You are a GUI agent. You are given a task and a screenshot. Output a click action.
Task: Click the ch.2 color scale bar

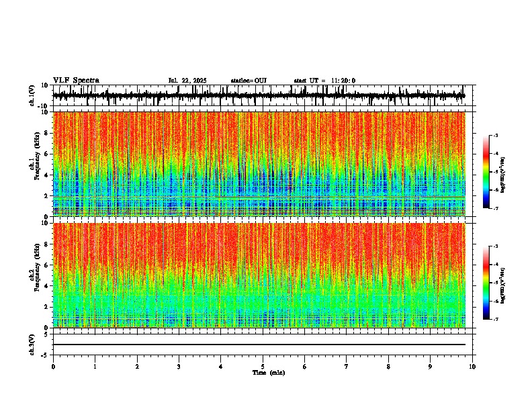point(486,283)
